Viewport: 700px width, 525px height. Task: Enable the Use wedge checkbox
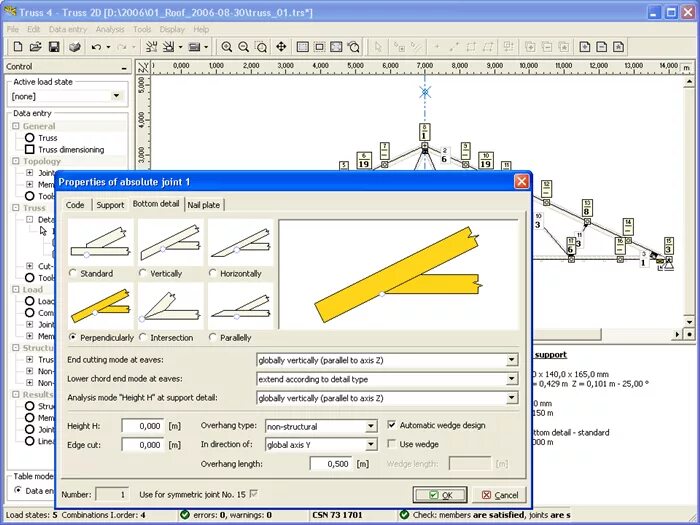(x=392, y=444)
